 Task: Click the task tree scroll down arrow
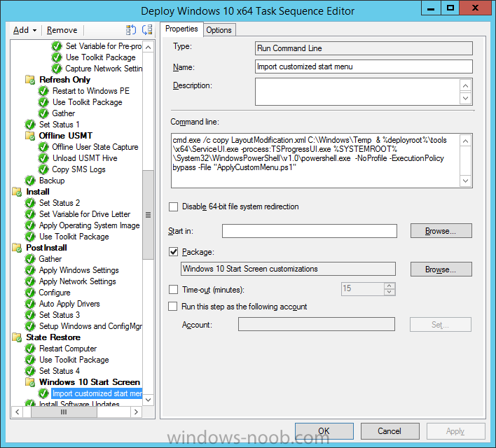coord(148,400)
